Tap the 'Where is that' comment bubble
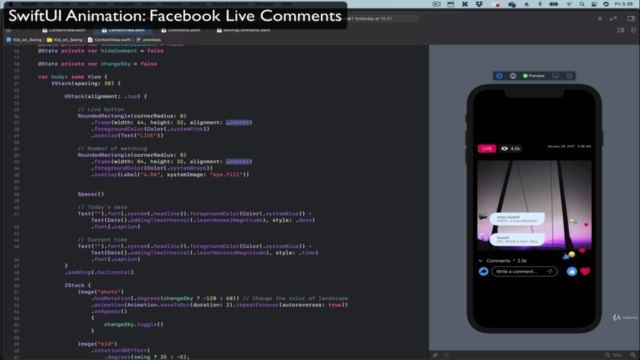The image size is (640, 360). (517, 240)
